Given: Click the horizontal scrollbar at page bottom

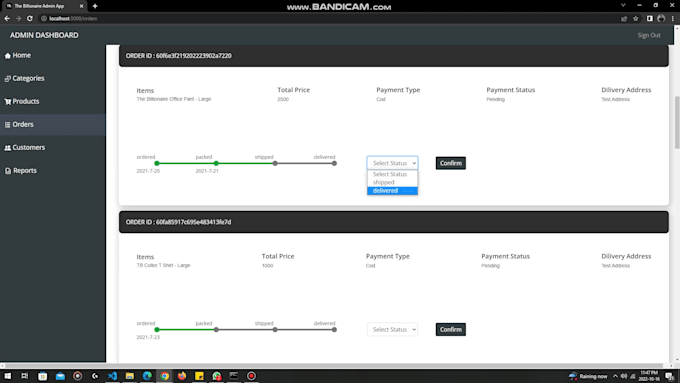Looking at the screenshot, I should point(334,366).
